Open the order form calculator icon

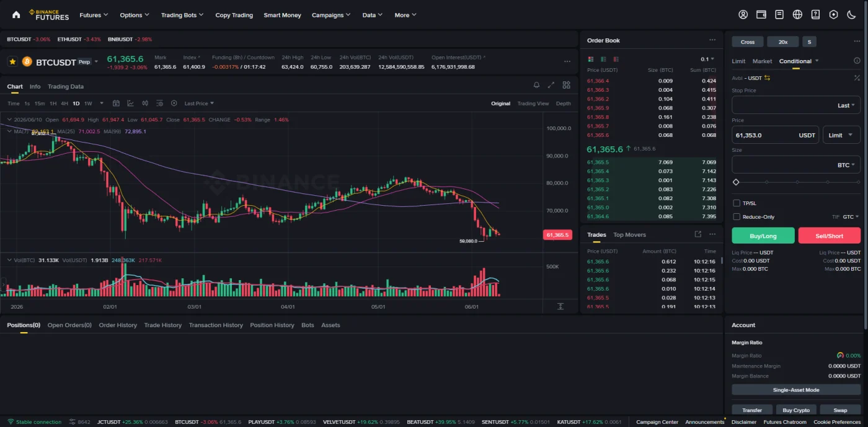[x=857, y=78]
